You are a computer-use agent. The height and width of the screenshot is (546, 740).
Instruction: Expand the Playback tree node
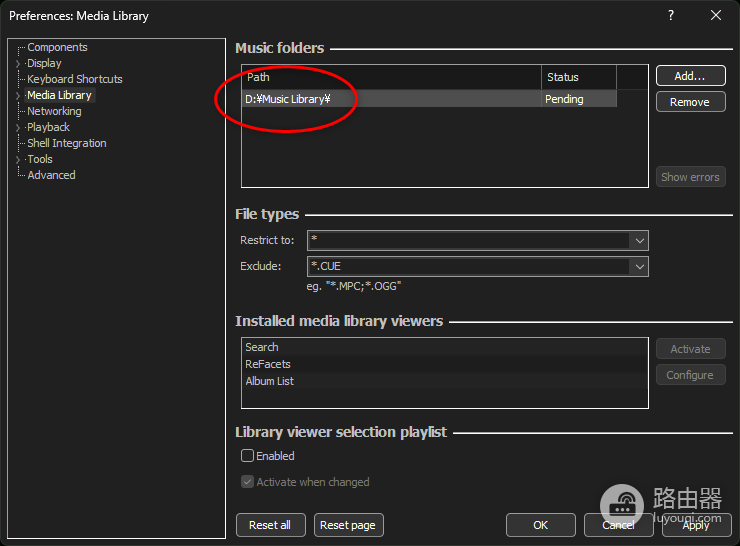click(x=18, y=128)
